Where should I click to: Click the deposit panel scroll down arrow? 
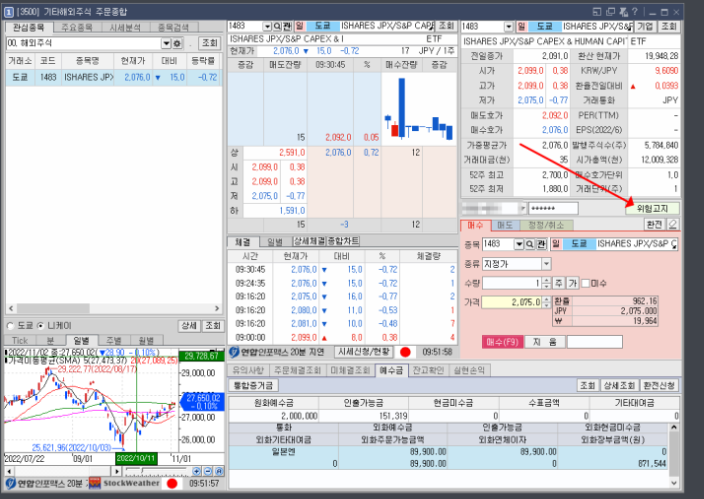point(674,483)
